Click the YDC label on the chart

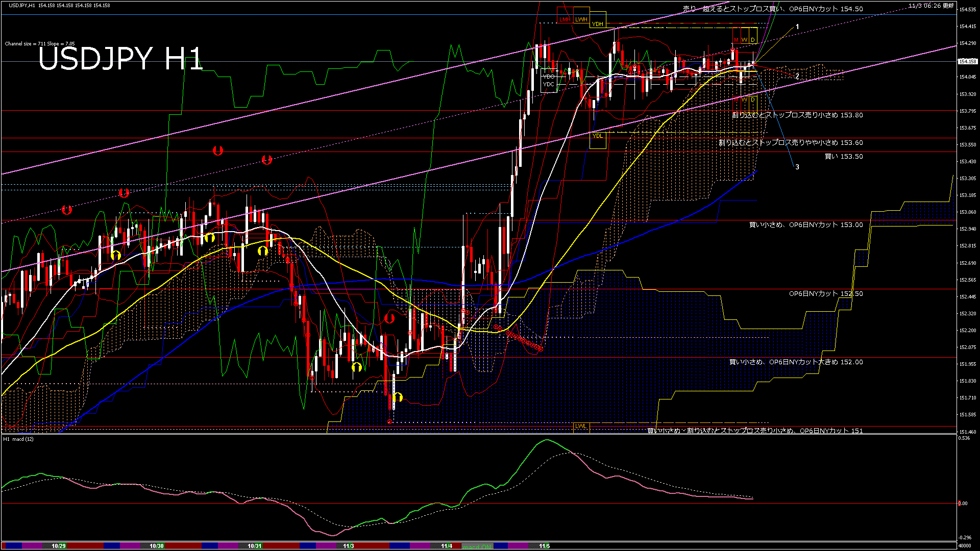click(549, 84)
